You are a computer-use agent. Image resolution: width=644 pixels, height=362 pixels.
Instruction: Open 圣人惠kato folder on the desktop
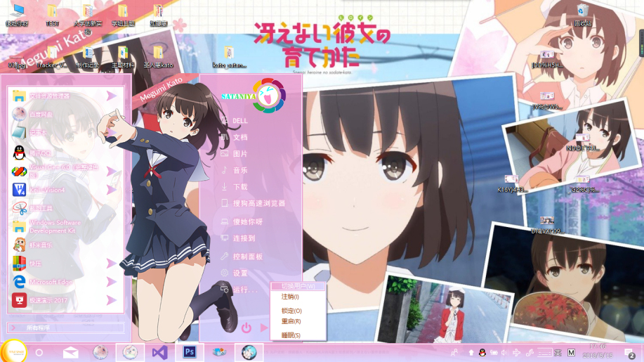click(x=158, y=57)
